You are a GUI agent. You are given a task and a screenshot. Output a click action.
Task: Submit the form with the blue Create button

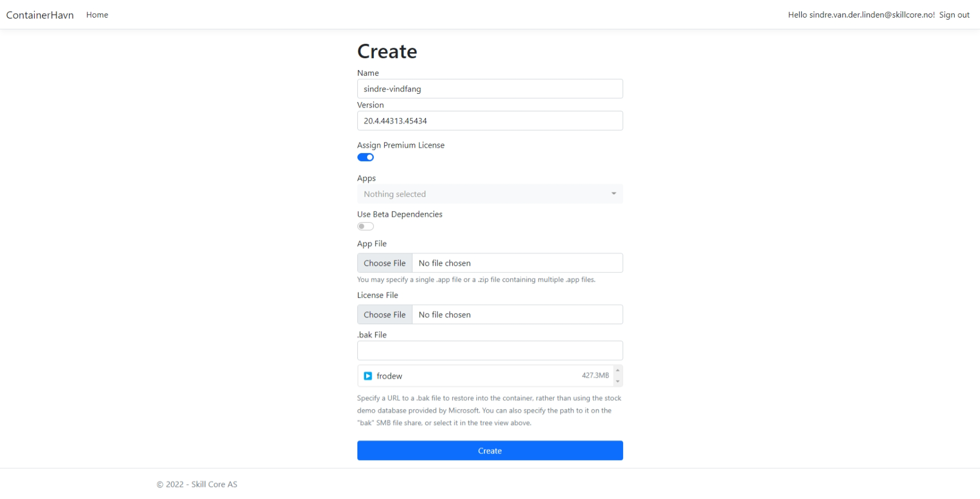pos(489,451)
